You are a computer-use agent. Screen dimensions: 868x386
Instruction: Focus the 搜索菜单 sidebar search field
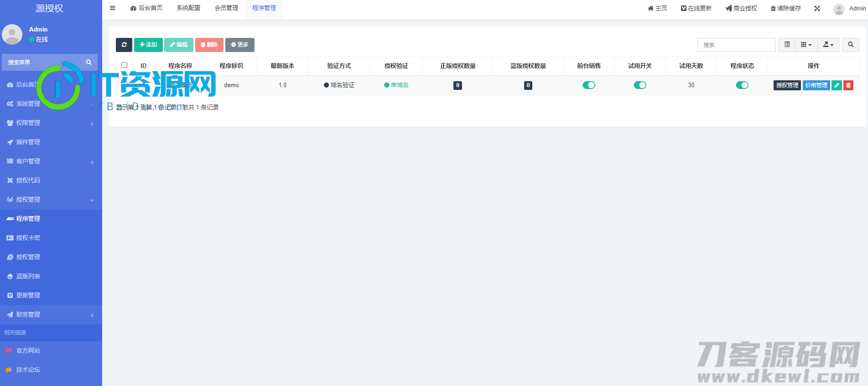coord(43,62)
